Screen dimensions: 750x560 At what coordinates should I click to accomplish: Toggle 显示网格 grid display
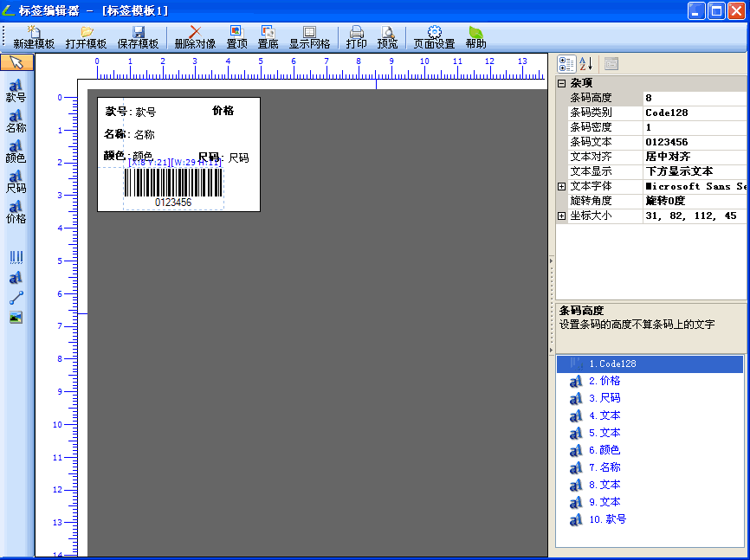coord(309,37)
